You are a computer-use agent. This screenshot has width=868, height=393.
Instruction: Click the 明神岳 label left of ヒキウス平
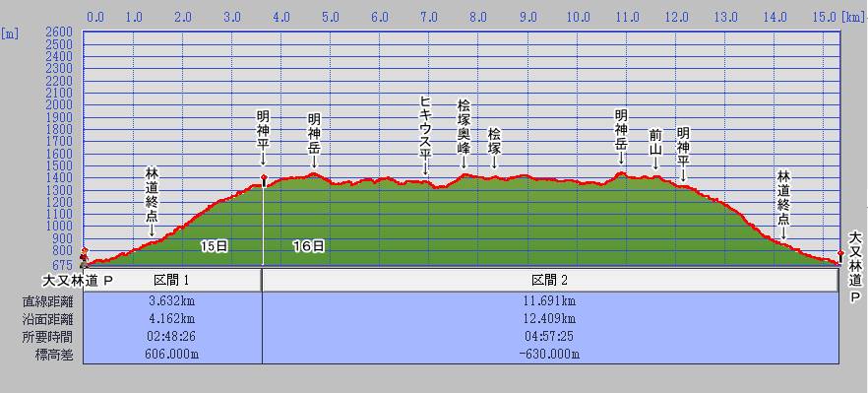click(315, 134)
